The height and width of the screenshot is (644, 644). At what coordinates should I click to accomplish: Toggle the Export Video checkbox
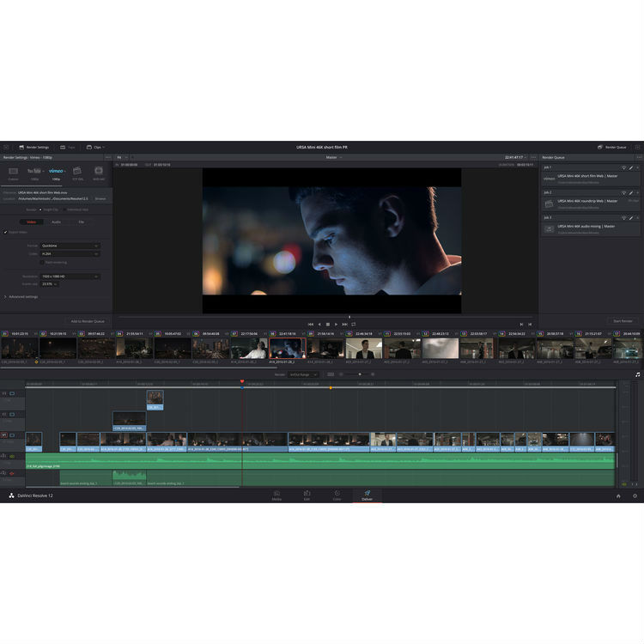click(x=6, y=232)
